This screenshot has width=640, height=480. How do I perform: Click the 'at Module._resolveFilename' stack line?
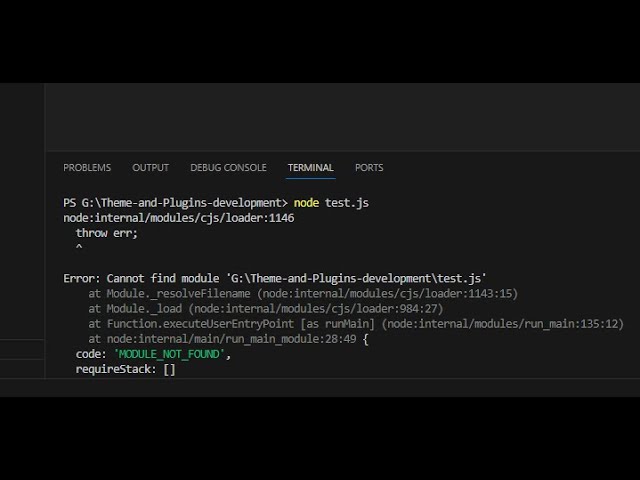tap(303, 293)
